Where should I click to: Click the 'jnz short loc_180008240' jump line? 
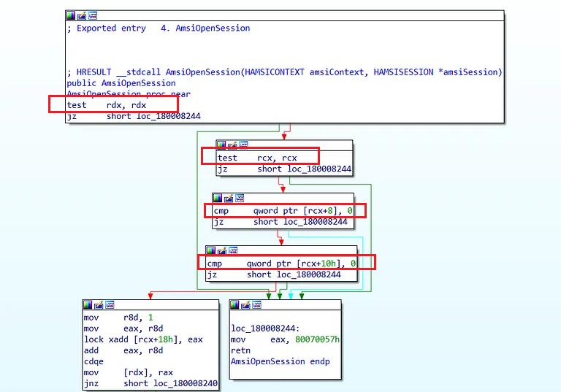(150, 383)
